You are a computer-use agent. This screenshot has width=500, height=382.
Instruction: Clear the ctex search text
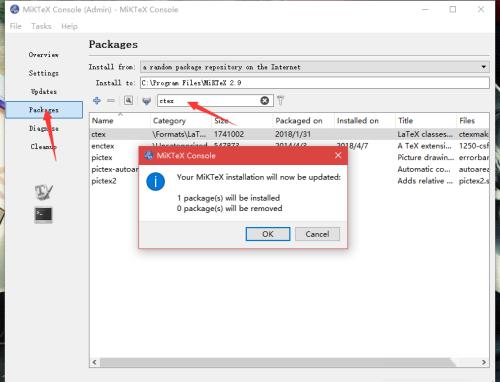pyautogui.click(x=265, y=100)
